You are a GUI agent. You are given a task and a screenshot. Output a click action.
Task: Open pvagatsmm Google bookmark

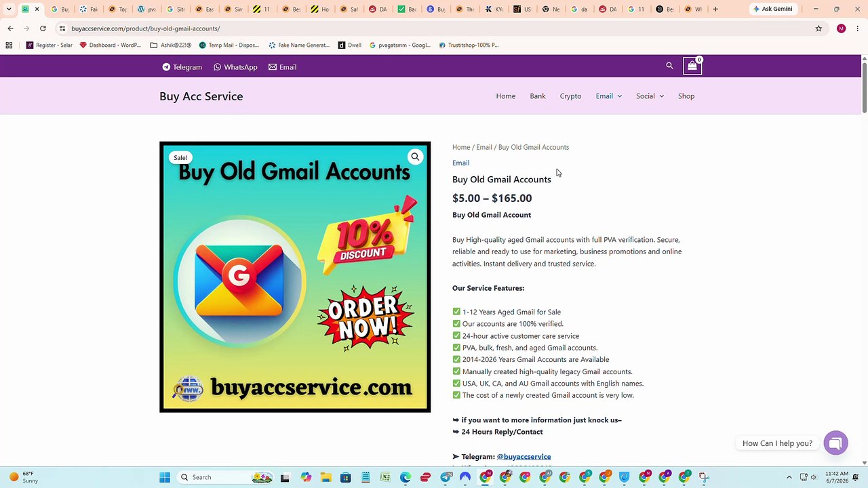tap(399, 45)
